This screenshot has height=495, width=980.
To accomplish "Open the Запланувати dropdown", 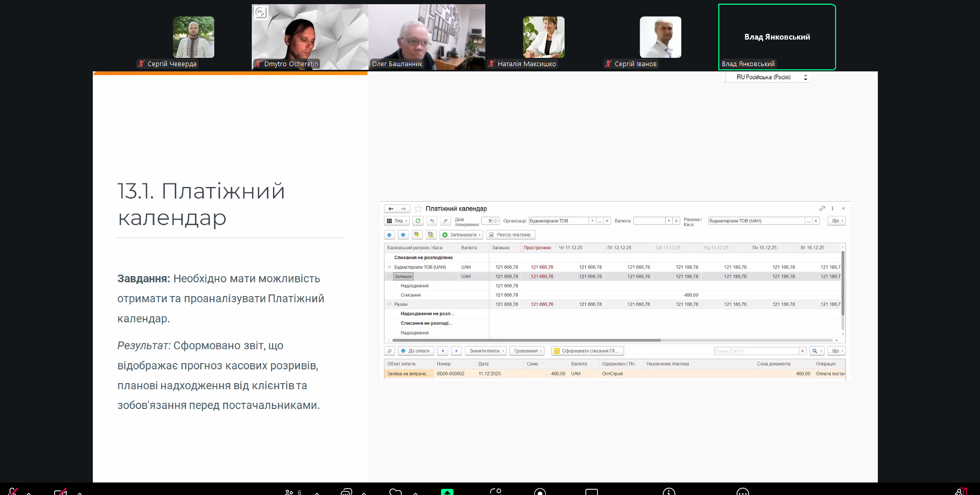I will pos(461,235).
